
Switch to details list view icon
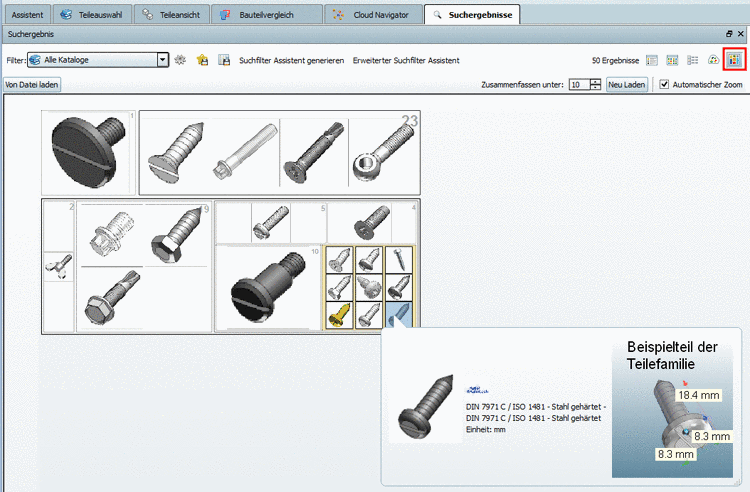[652, 60]
